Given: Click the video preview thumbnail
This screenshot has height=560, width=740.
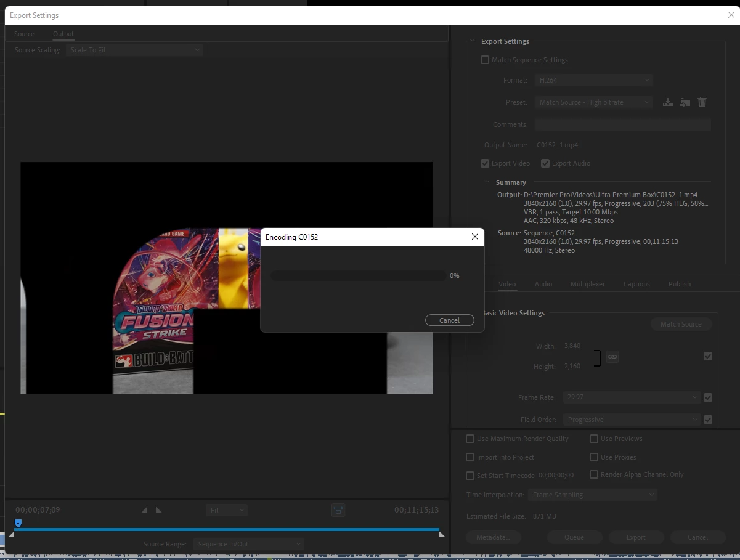Looking at the screenshot, I should click(227, 278).
